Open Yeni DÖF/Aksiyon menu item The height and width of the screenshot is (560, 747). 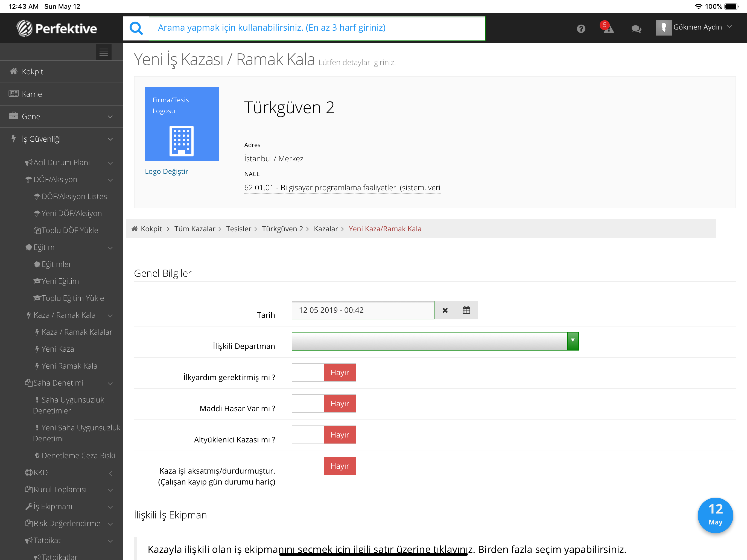pyautogui.click(x=68, y=213)
